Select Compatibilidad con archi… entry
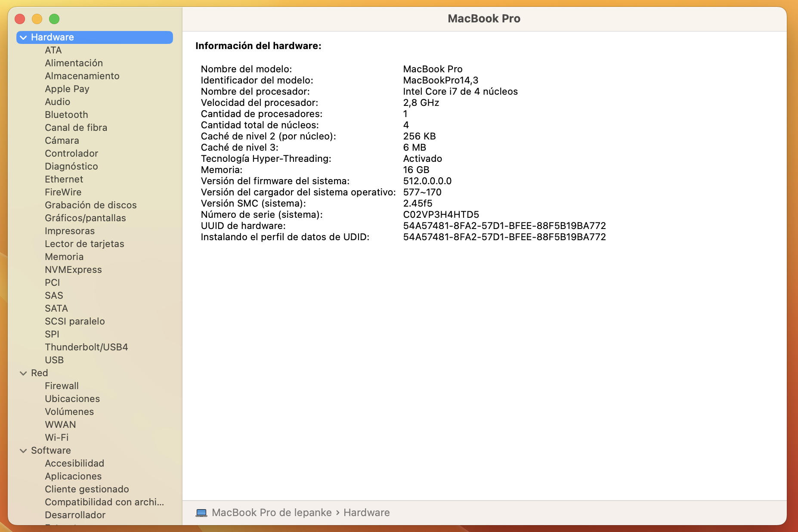The height and width of the screenshot is (532, 798). 105,502
